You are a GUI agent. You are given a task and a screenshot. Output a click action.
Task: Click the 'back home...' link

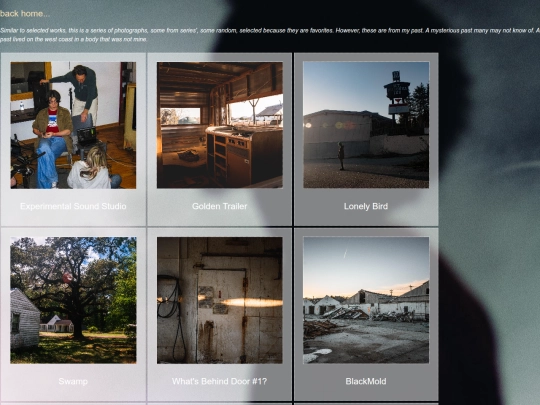click(x=25, y=14)
